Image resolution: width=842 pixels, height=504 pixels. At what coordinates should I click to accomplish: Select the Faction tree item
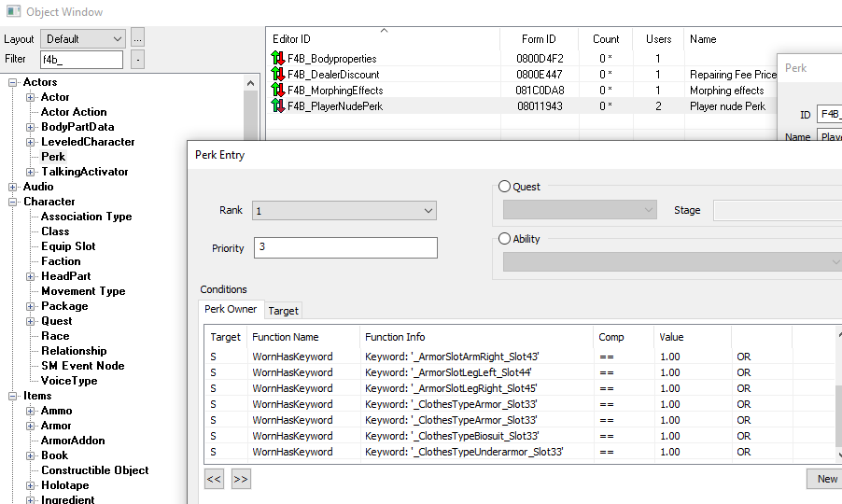pyautogui.click(x=61, y=261)
